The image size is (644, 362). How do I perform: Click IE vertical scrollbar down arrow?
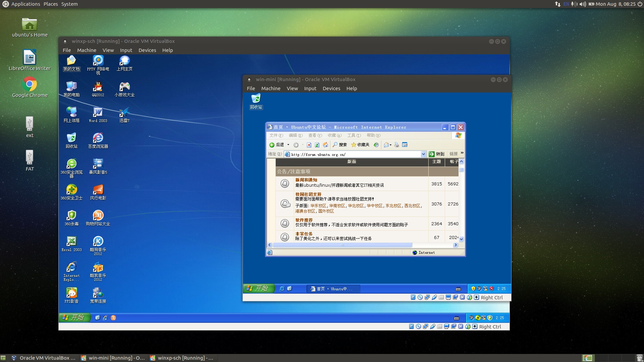coord(462,239)
